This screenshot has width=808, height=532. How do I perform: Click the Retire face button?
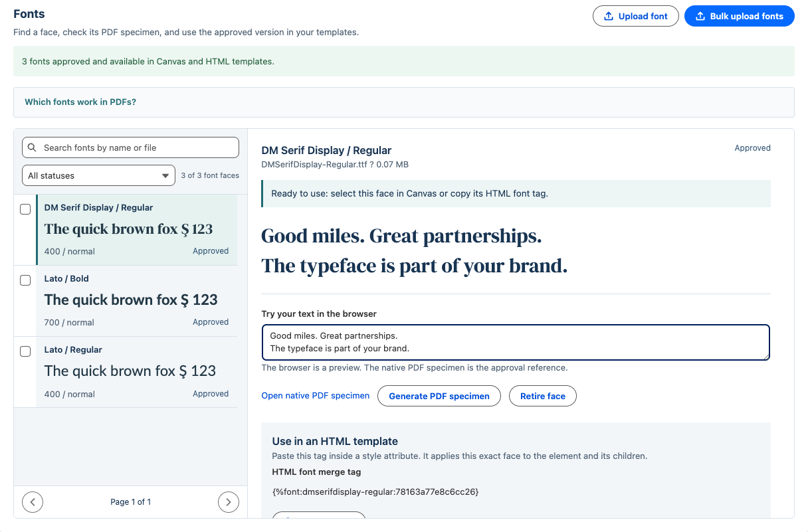(x=543, y=396)
